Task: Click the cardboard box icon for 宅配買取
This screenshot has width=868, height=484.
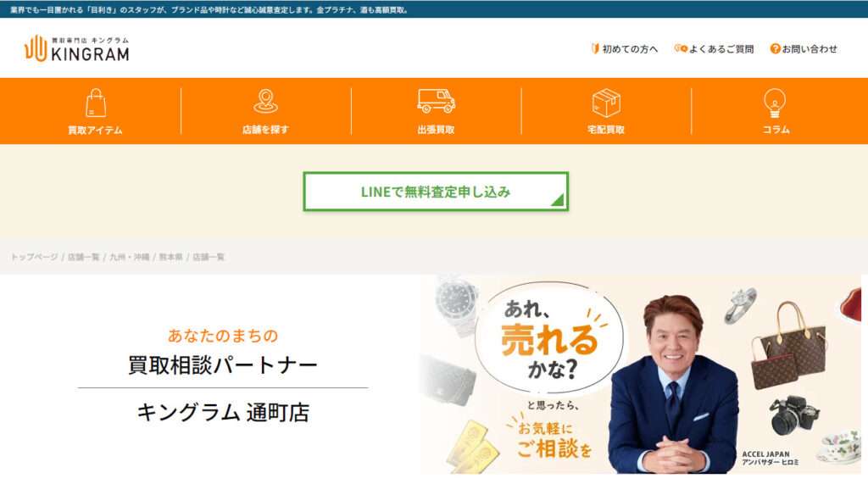Action: click(x=606, y=103)
